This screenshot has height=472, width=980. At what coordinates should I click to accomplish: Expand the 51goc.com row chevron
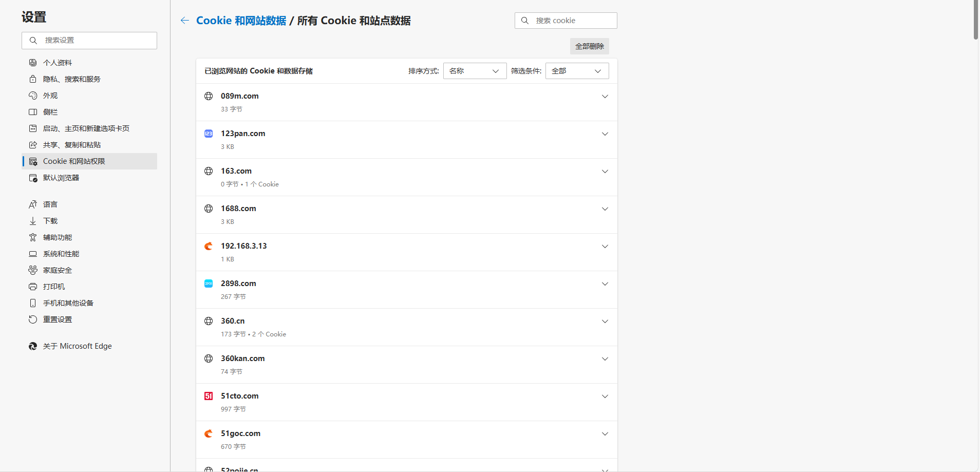(x=605, y=434)
